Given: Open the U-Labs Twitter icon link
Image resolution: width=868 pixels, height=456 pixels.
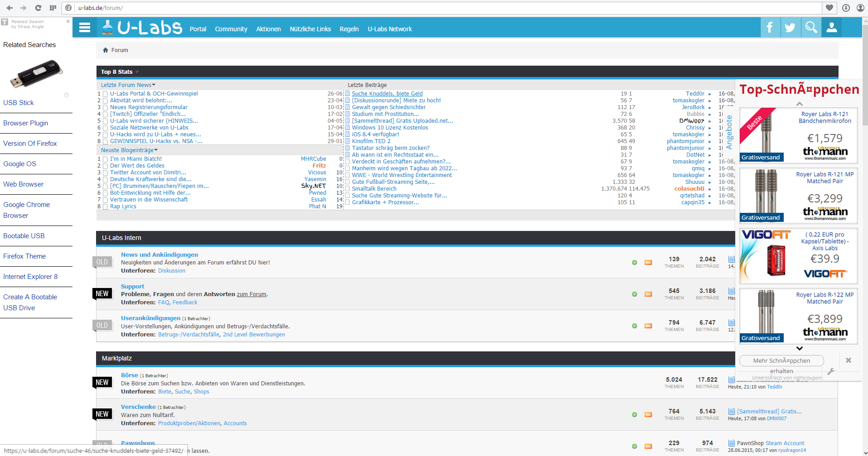Looking at the screenshot, I should click(x=790, y=28).
